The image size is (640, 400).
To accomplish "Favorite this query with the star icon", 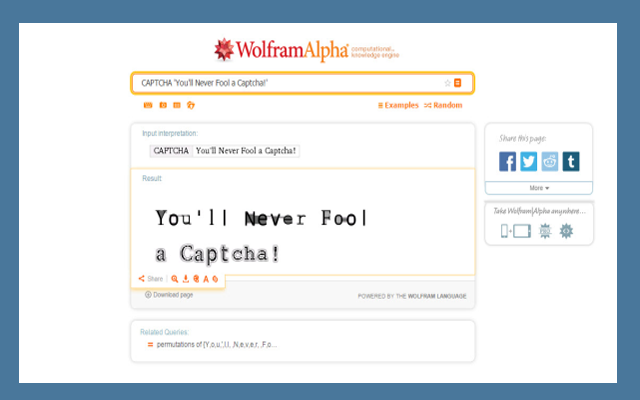I will [447, 83].
